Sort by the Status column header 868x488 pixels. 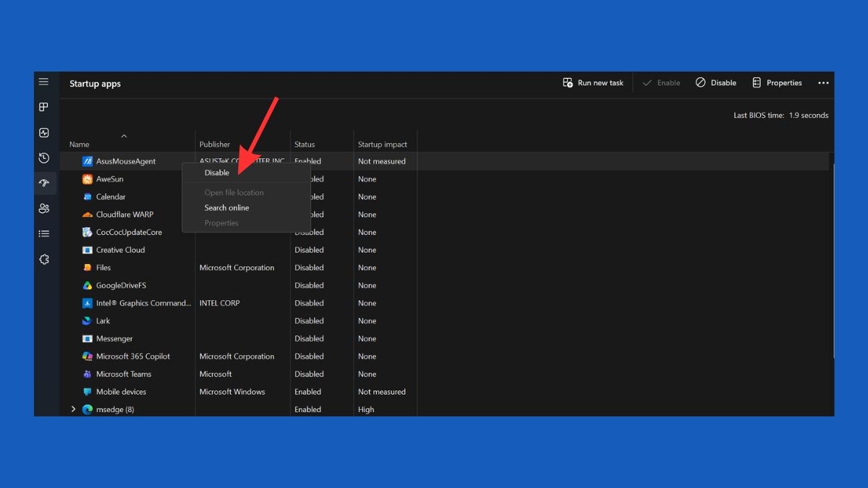click(305, 145)
